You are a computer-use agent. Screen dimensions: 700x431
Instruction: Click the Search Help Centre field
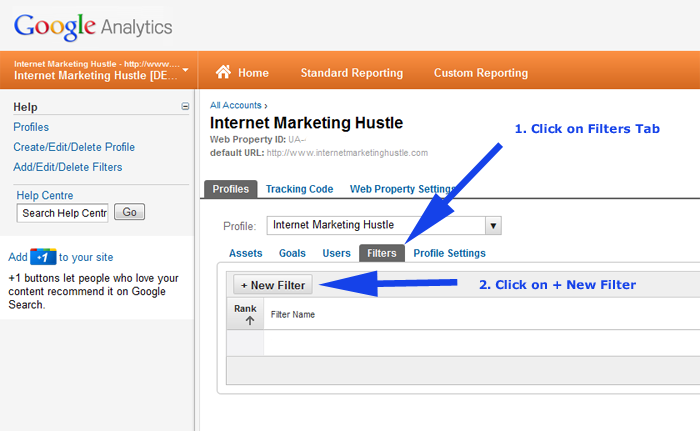click(x=62, y=213)
